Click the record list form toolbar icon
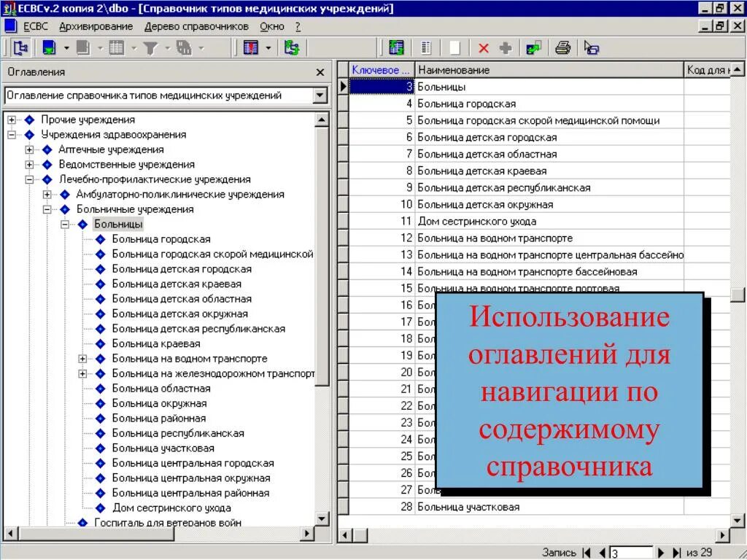 pos(426,47)
